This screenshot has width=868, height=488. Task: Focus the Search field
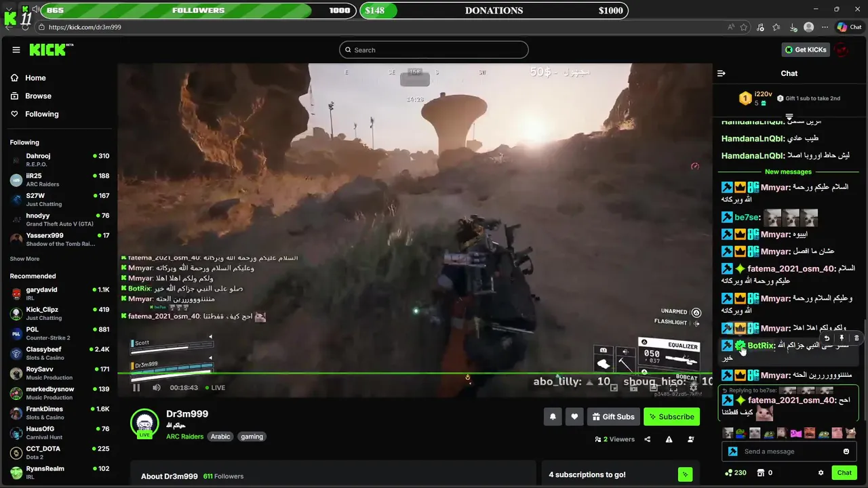tap(434, 49)
